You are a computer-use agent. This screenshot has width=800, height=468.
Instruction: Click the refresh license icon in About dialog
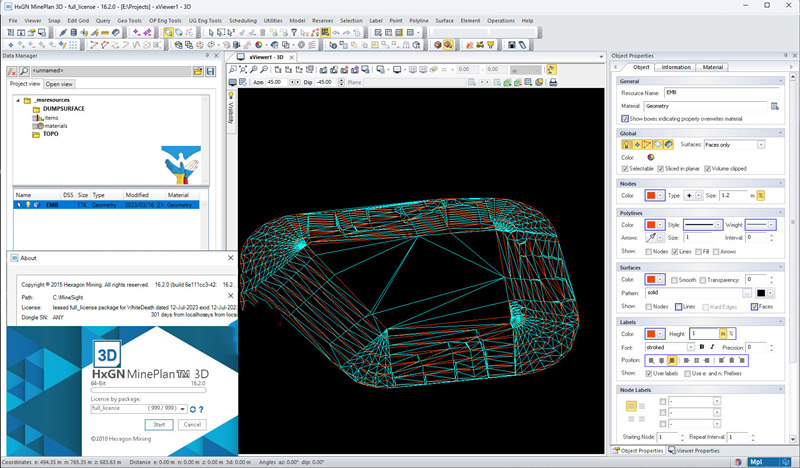193,409
